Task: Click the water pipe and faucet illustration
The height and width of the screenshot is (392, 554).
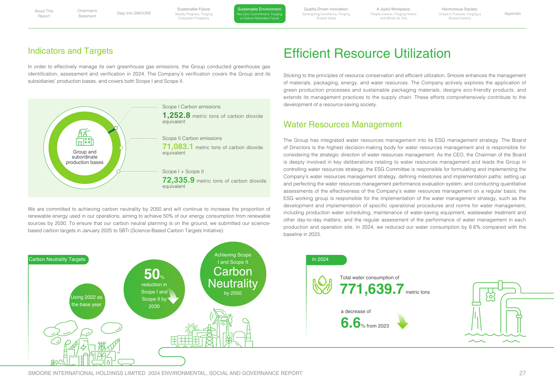Action: pos(509,311)
